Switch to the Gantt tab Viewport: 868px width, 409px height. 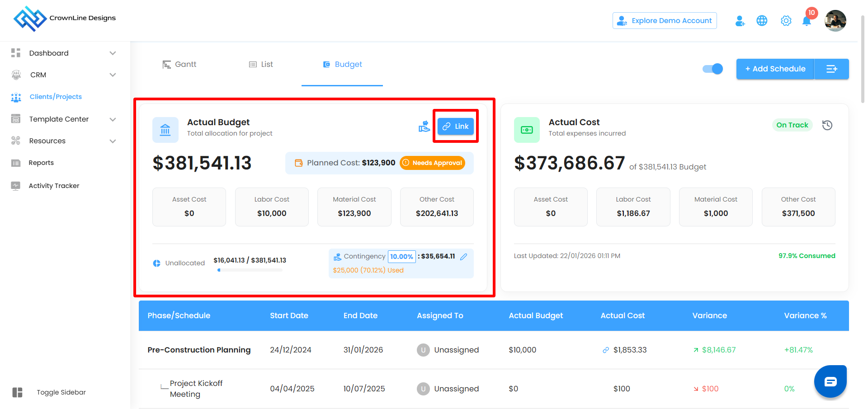point(179,65)
